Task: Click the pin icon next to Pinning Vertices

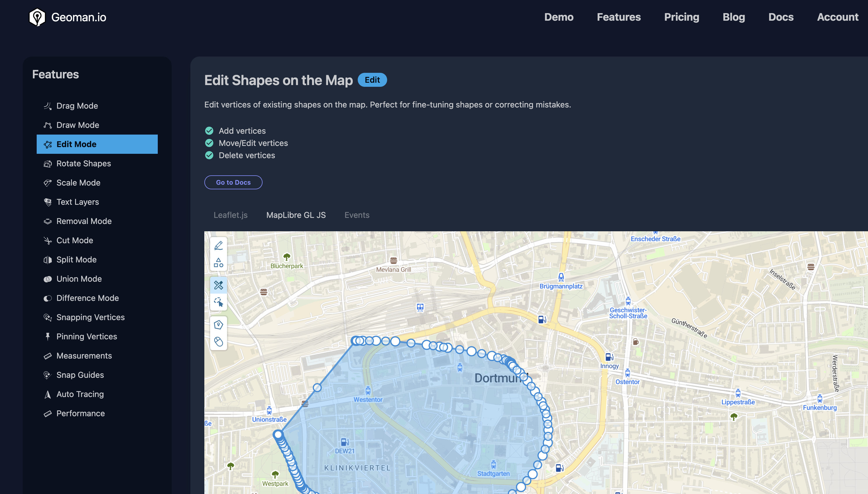Action: click(x=48, y=336)
